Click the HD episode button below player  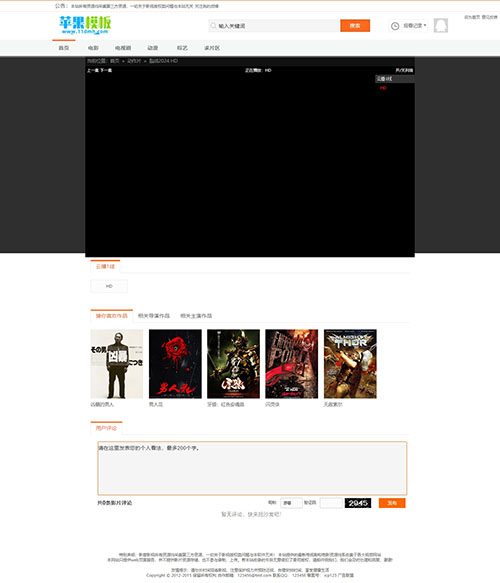click(x=109, y=286)
